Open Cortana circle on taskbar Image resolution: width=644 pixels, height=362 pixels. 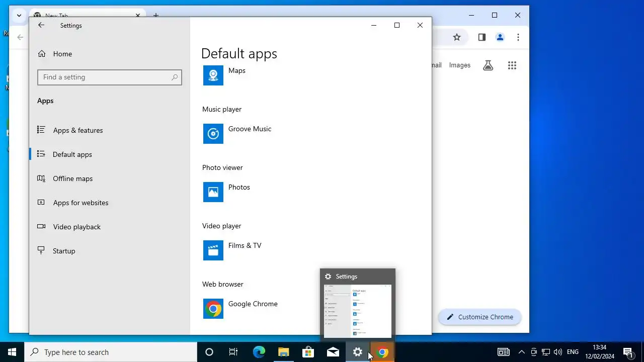click(x=209, y=352)
